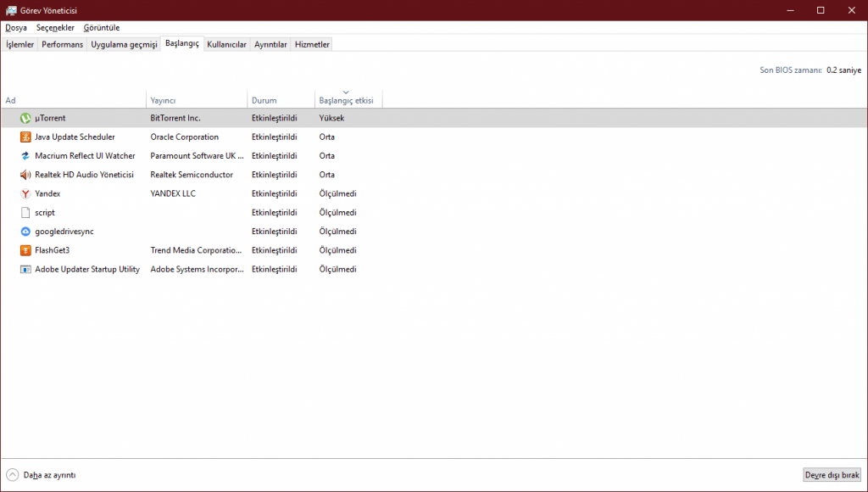
Task: Click the Realtek HD Audio speaker icon
Action: [25, 175]
